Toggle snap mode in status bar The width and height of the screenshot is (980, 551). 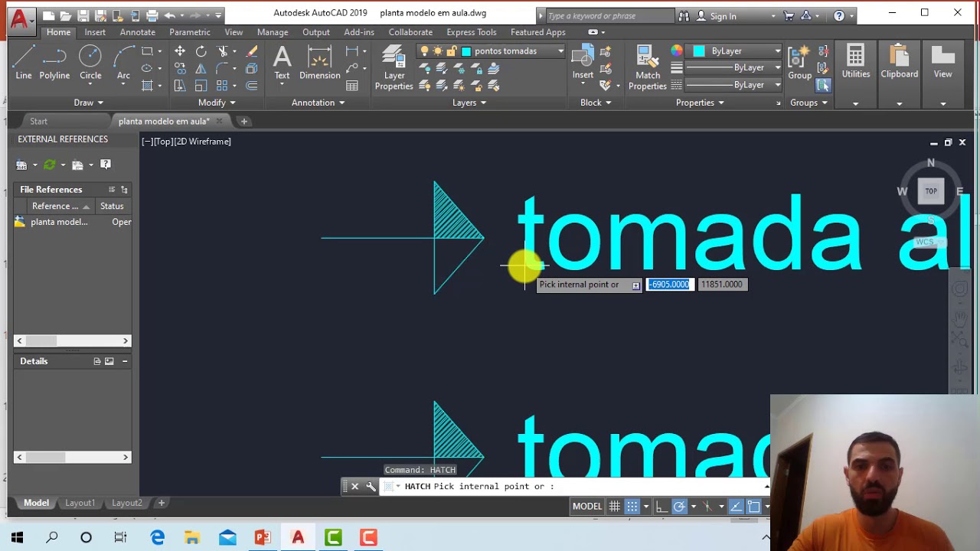click(632, 506)
